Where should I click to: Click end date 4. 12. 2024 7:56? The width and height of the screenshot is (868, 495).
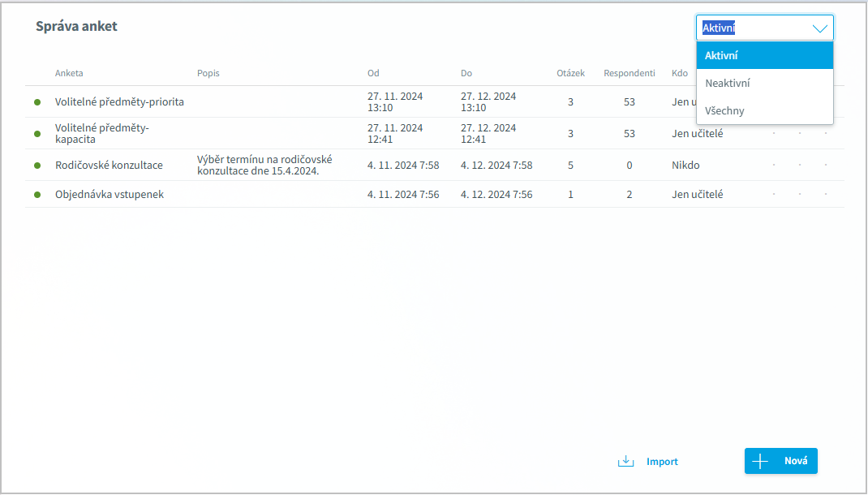click(496, 194)
